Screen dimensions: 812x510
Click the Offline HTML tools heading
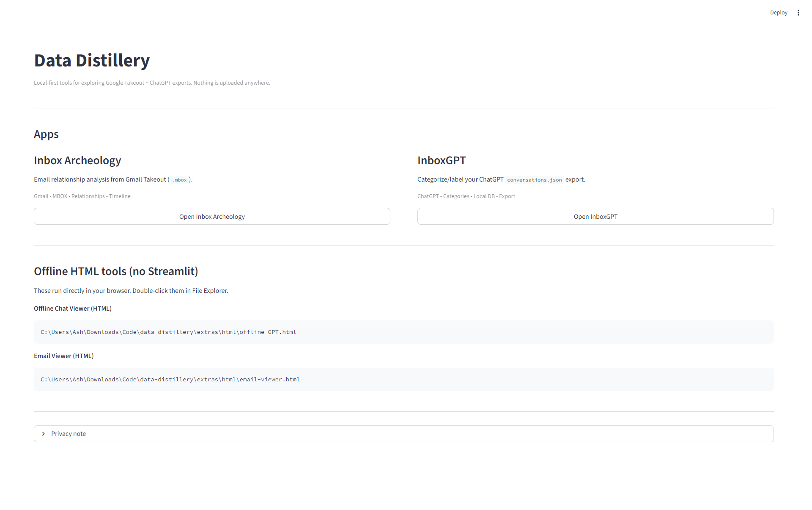(116, 271)
